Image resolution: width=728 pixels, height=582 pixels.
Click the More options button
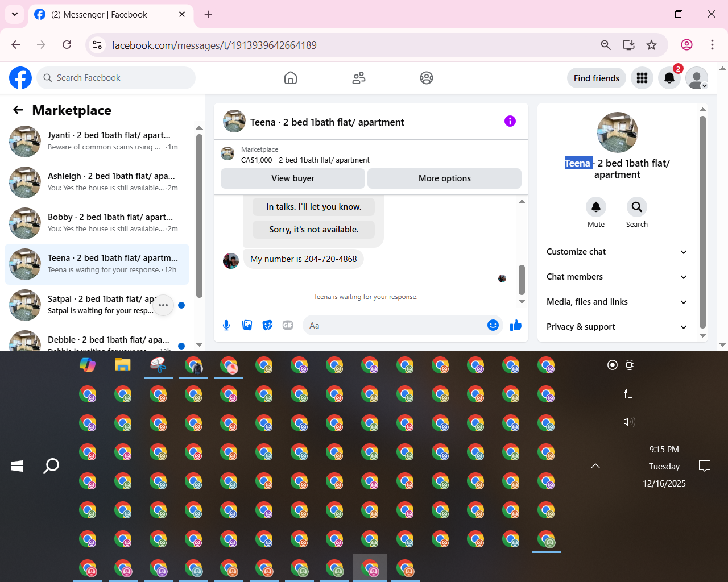click(x=445, y=178)
